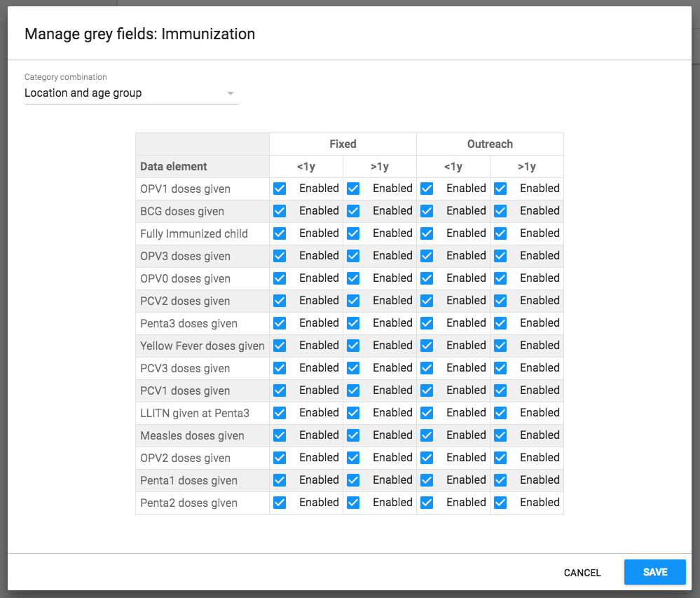Toggle Penta2 doses given Fixed >1y checkbox
This screenshot has width=700, height=598.
[353, 503]
